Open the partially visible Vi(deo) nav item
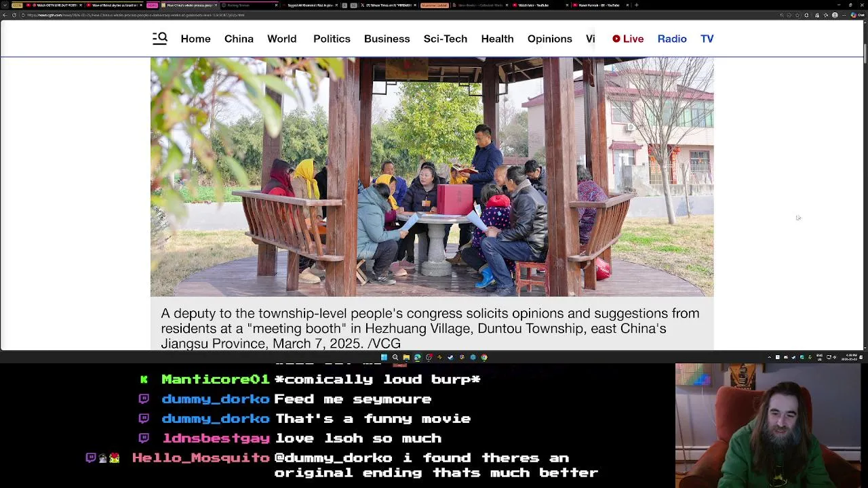Image resolution: width=868 pixels, height=488 pixels. coord(590,39)
